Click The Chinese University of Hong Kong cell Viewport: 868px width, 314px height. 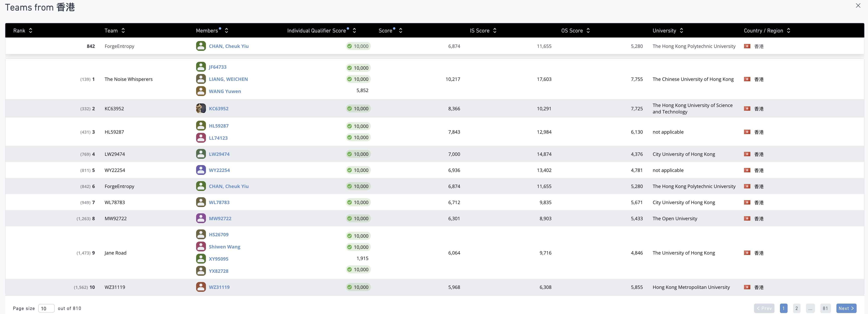click(x=693, y=79)
